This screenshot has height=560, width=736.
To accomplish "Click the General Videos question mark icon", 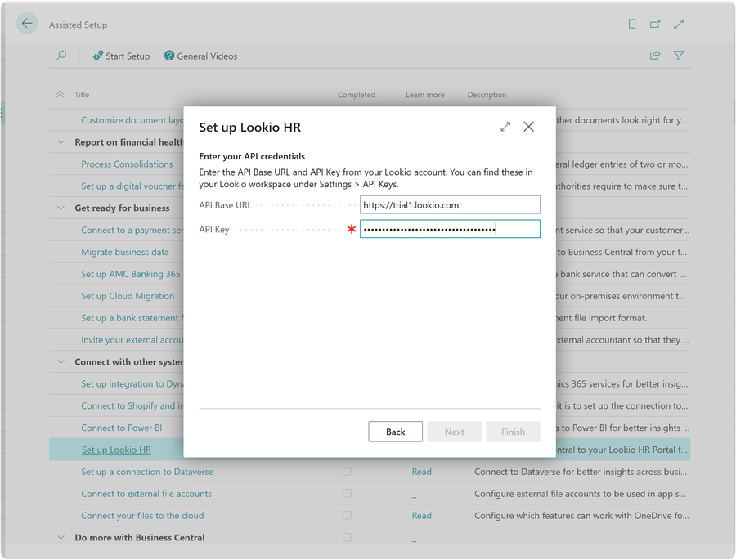I will (168, 56).
